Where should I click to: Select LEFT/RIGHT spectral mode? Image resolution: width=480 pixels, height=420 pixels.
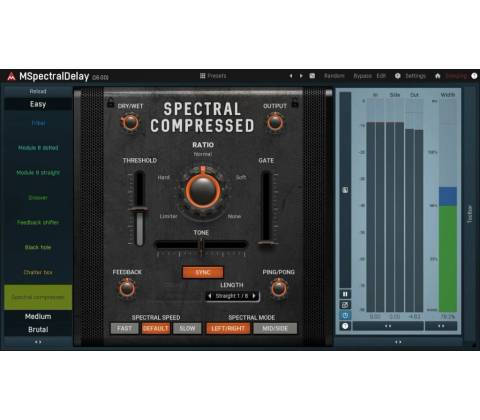tap(228, 328)
